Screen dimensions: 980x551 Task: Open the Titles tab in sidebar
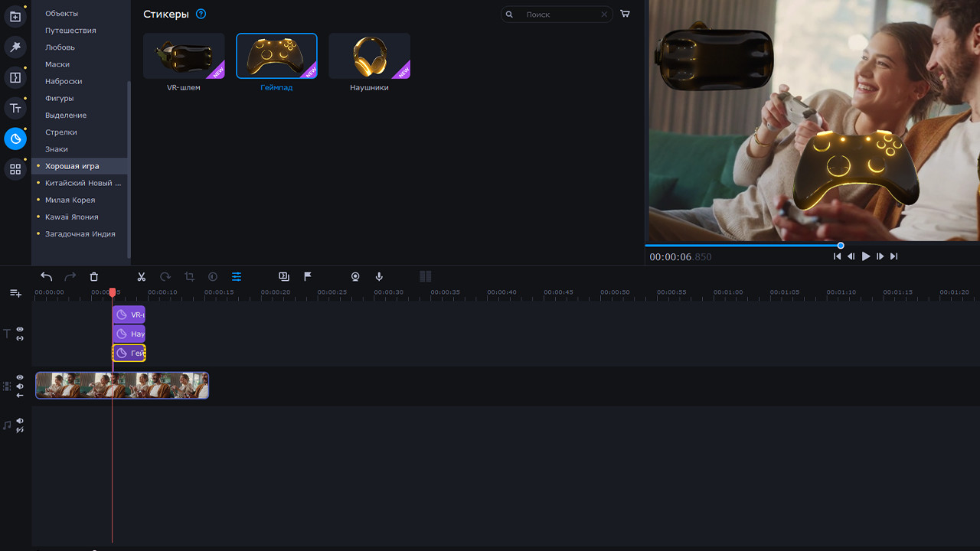(15, 108)
